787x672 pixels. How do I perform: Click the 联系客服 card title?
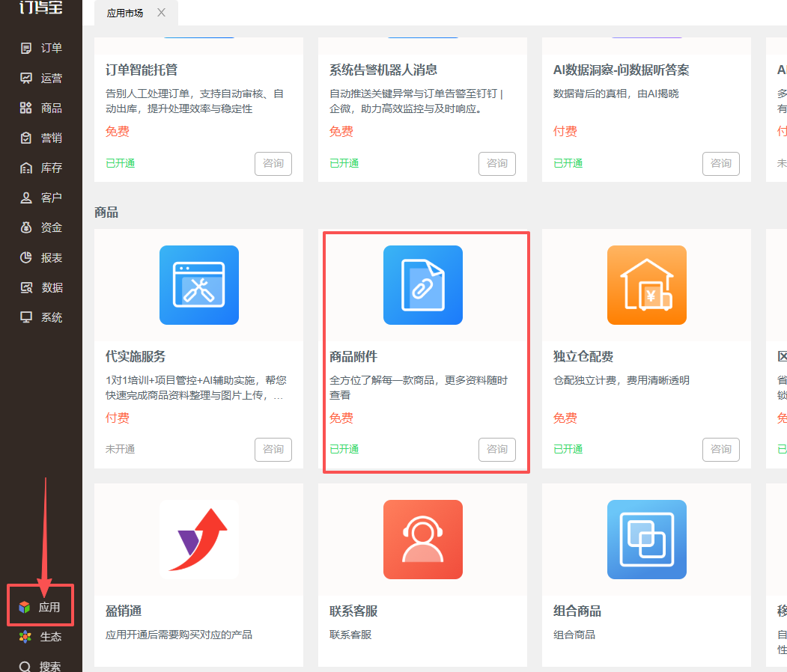[353, 611]
